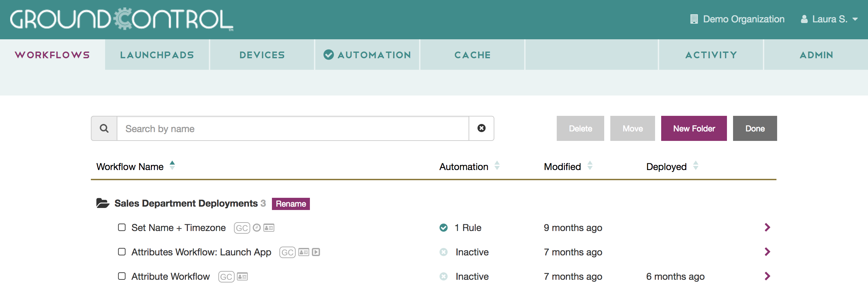Switch to the Activity tab
This screenshot has width=868, height=294.
click(711, 55)
